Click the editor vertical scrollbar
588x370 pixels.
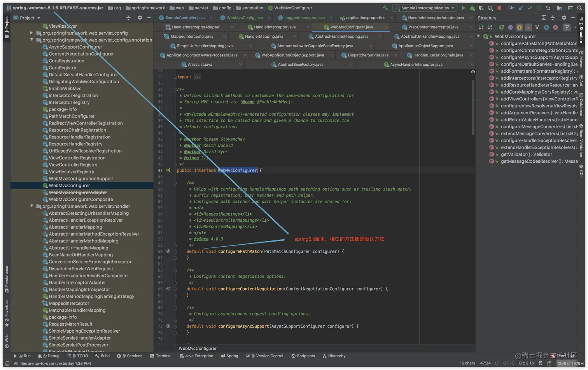[473, 107]
